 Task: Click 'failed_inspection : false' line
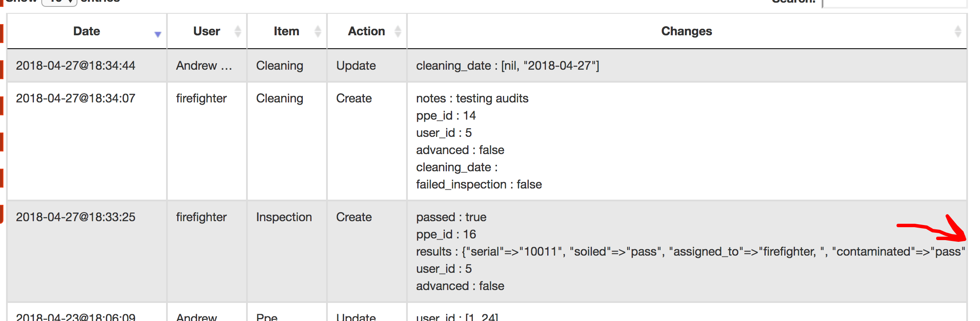point(479,184)
